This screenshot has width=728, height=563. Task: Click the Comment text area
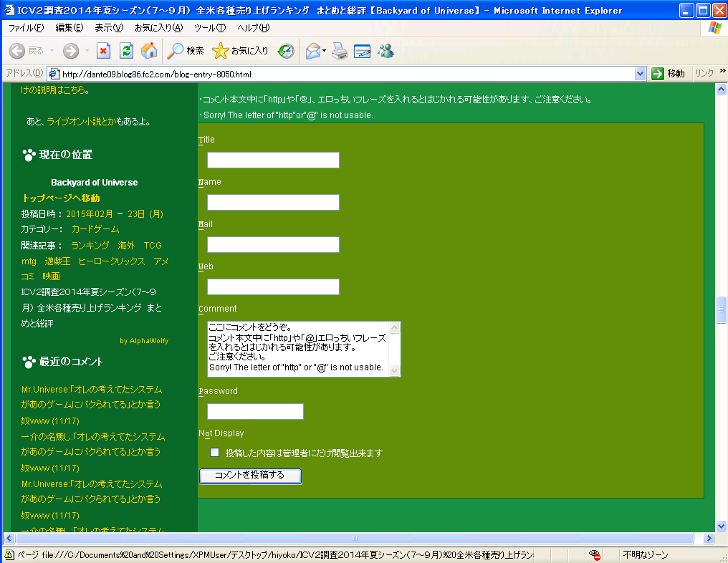(x=297, y=348)
